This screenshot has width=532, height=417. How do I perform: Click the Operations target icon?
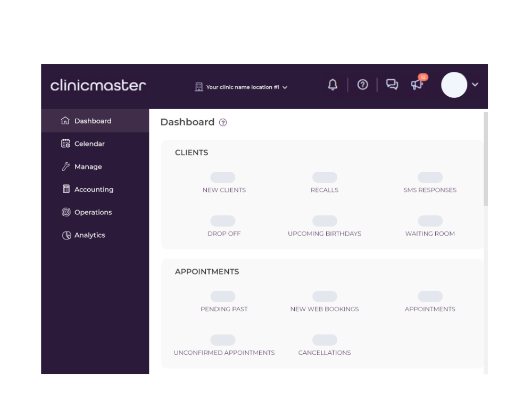[64, 212]
